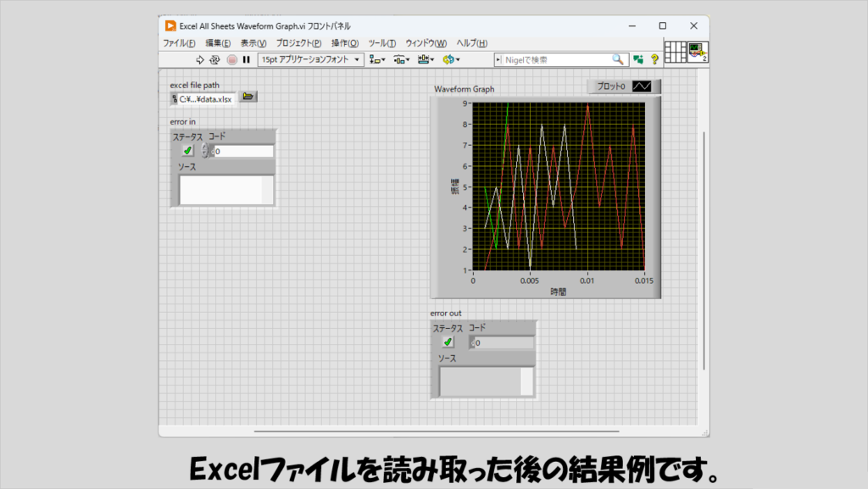Close the front panel window
This screenshot has height=489, width=868.
point(693,26)
